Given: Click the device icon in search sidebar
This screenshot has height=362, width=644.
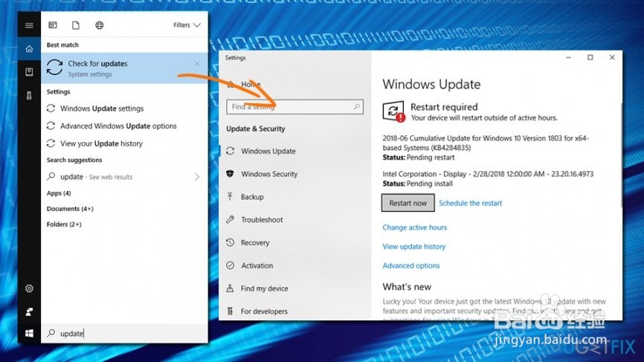Looking at the screenshot, I should coord(29,96).
